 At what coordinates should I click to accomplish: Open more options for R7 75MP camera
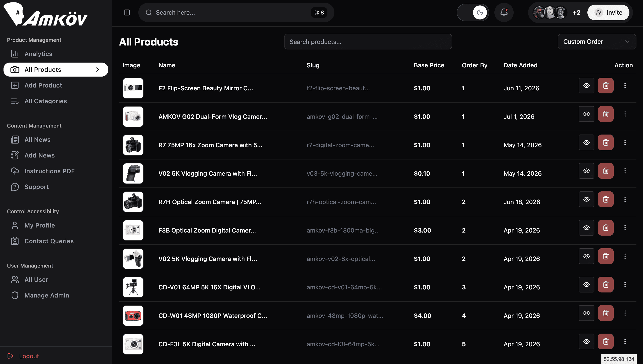(x=625, y=142)
